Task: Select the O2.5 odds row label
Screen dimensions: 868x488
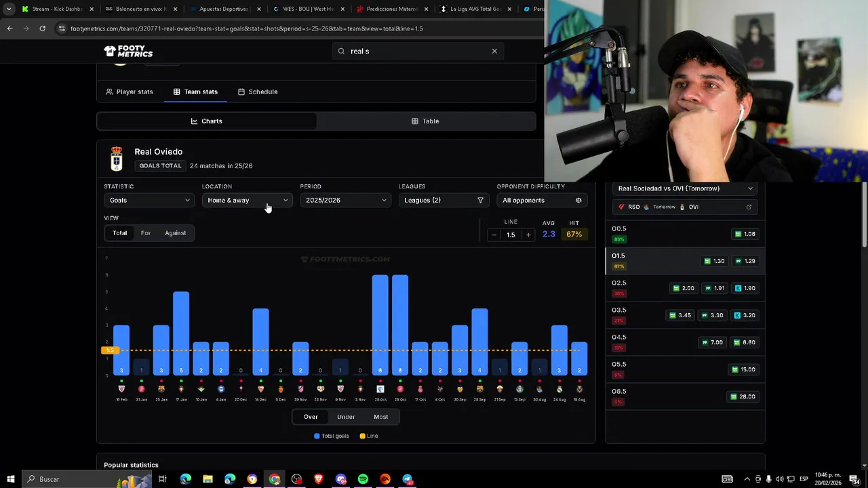Action: 619,283
